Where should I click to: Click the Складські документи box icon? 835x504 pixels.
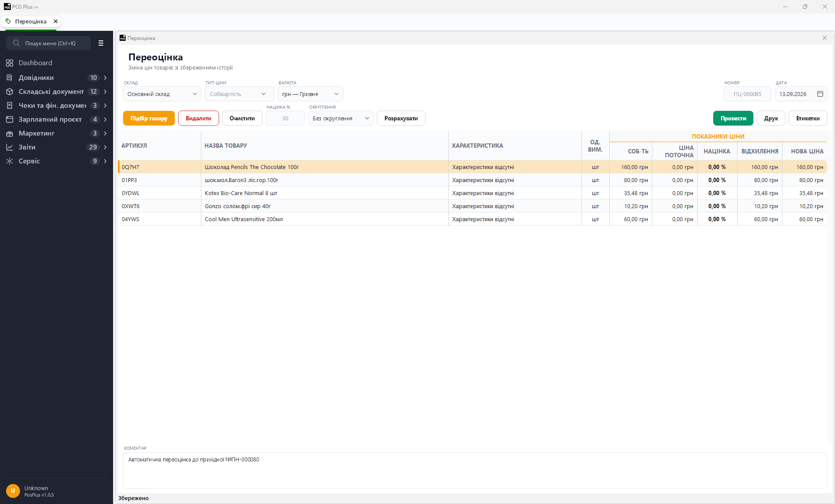(x=10, y=92)
